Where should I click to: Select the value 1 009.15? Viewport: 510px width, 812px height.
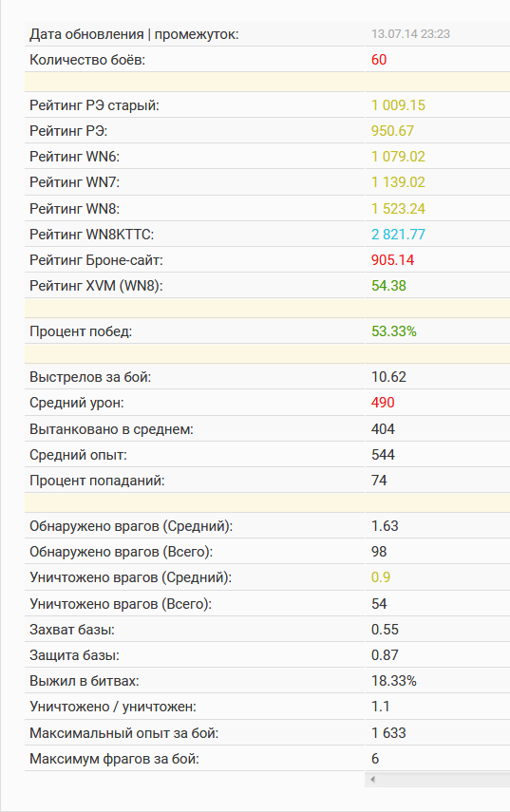point(398,105)
